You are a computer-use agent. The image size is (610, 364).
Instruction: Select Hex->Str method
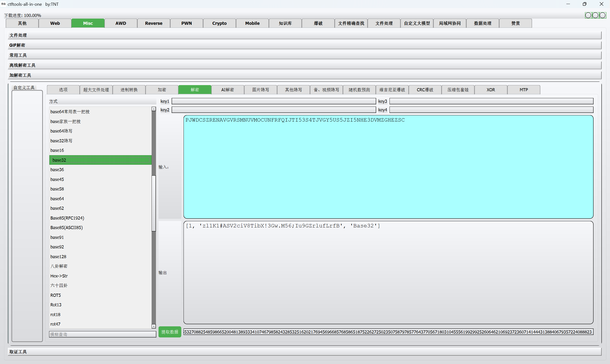[100, 276]
